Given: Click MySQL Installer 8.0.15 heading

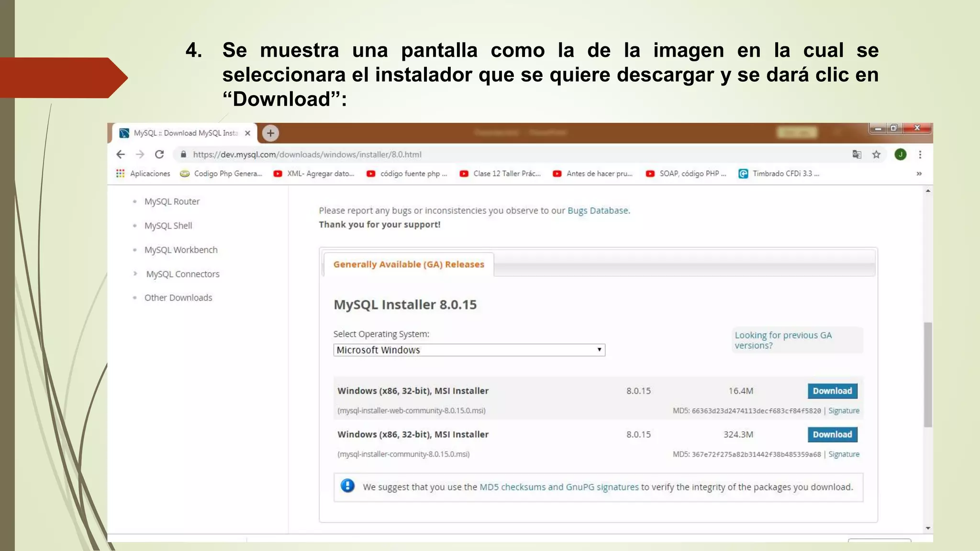Looking at the screenshot, I should click(x=405, y=305).
